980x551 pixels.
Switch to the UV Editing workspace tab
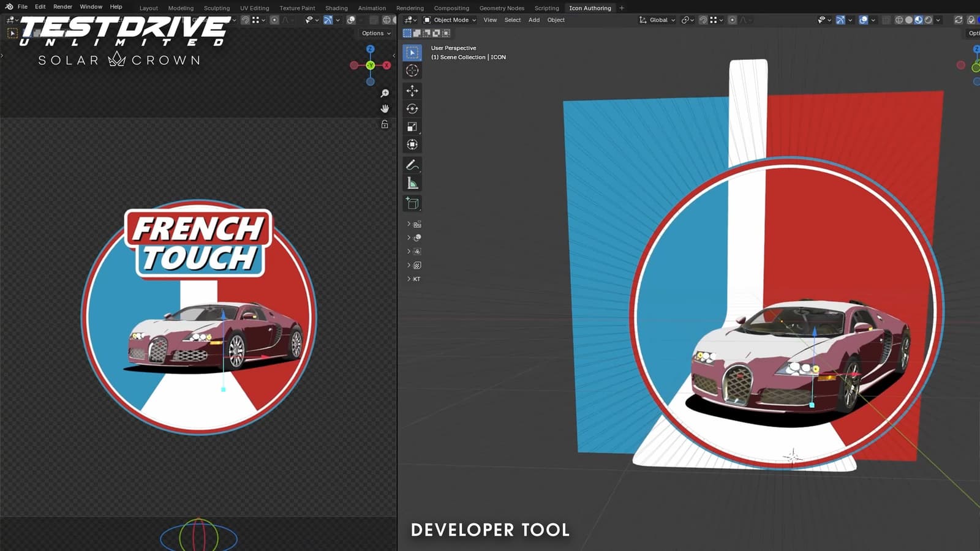[x=254, y=8]
